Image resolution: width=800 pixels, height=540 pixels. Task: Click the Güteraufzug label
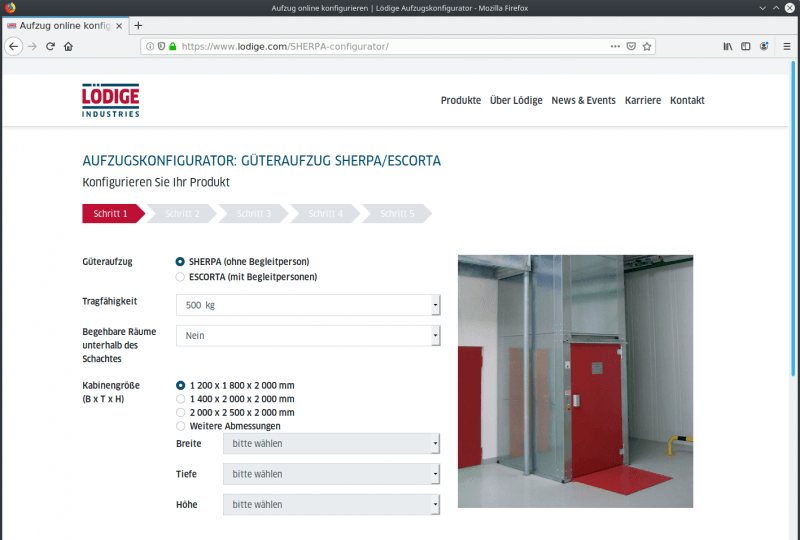pos(107,262)
